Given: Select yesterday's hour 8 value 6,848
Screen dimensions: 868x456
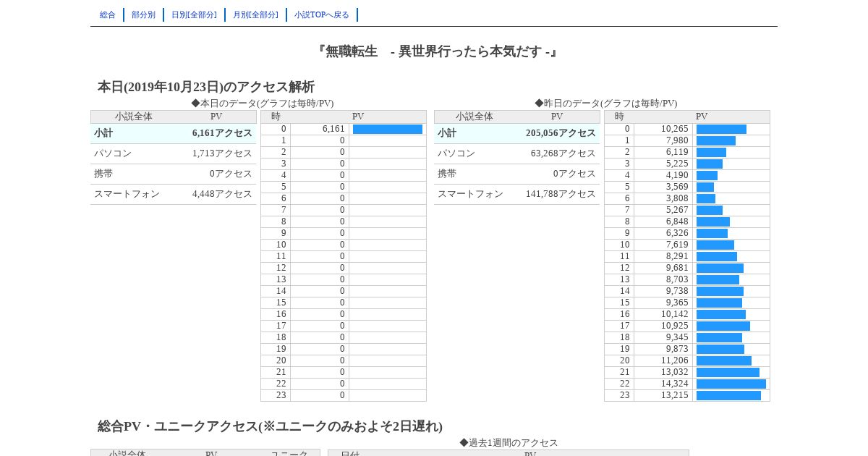Looking at the screenshot, I should tap(677, 221).
